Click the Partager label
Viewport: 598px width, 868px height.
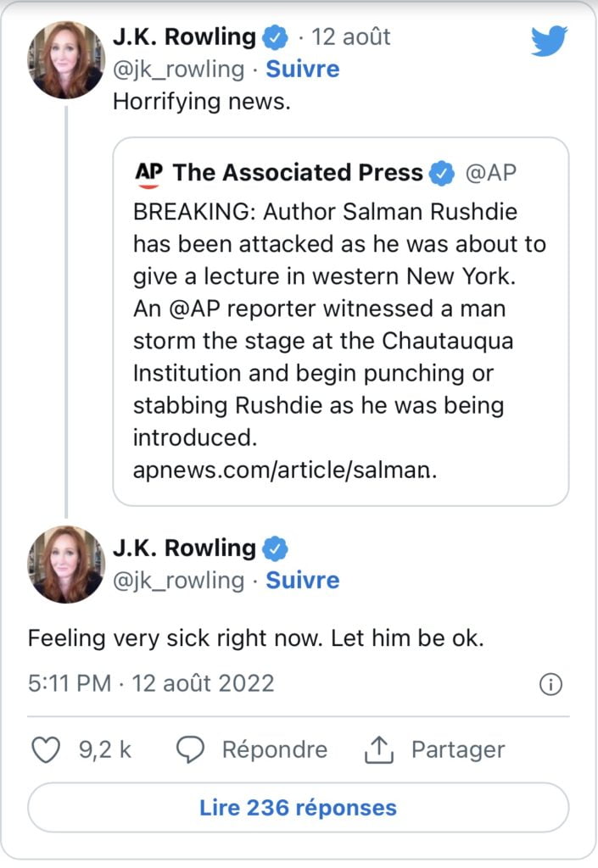pos(457,749)
